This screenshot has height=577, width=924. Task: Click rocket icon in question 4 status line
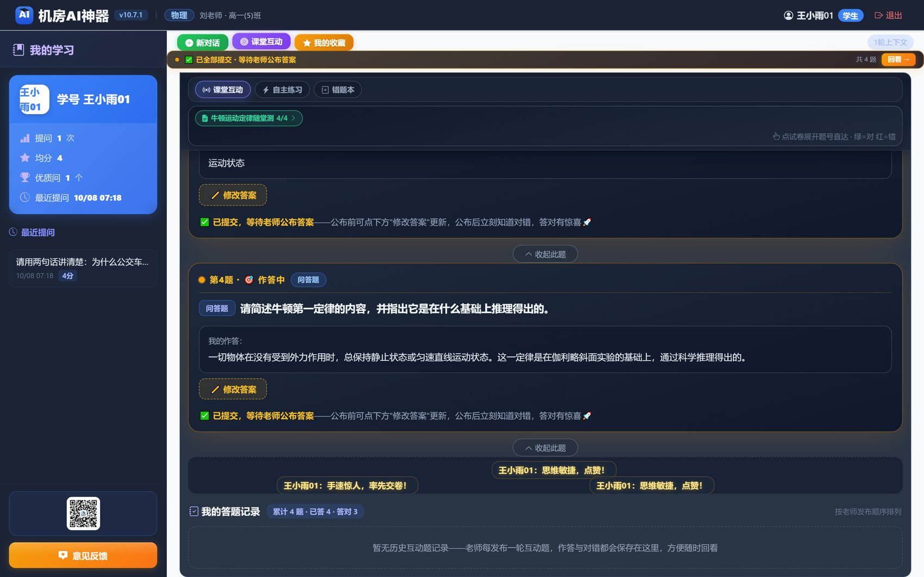(587, 416)
